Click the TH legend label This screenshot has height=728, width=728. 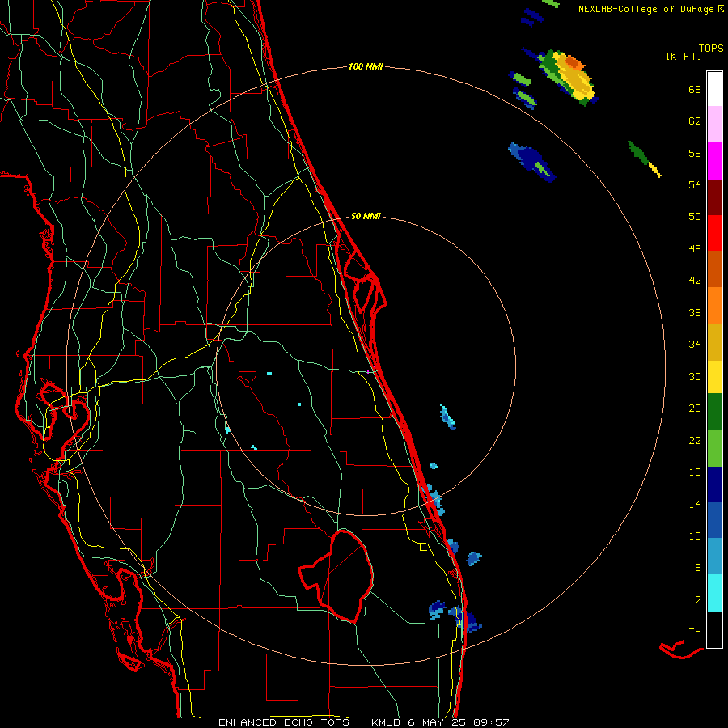coord(695,632)
